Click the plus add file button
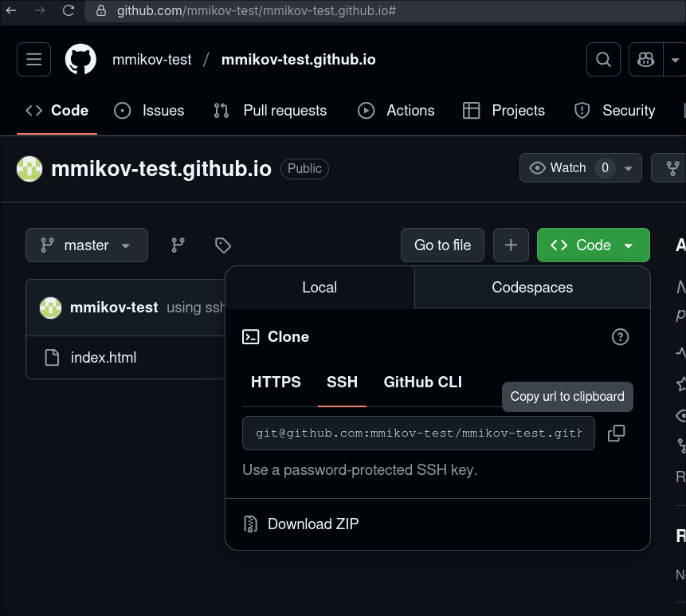This screenshot has height=616, width=686. [511, 245]
